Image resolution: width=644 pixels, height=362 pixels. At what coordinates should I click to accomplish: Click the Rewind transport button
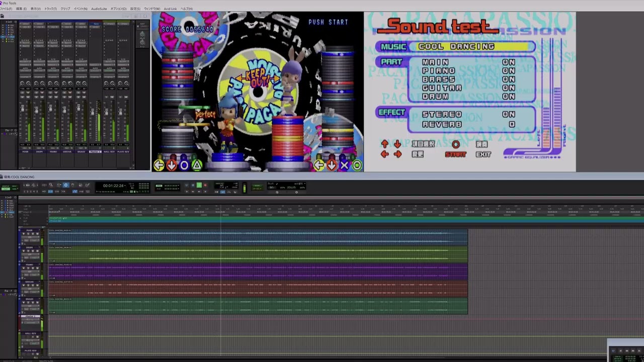coord(193,192)
